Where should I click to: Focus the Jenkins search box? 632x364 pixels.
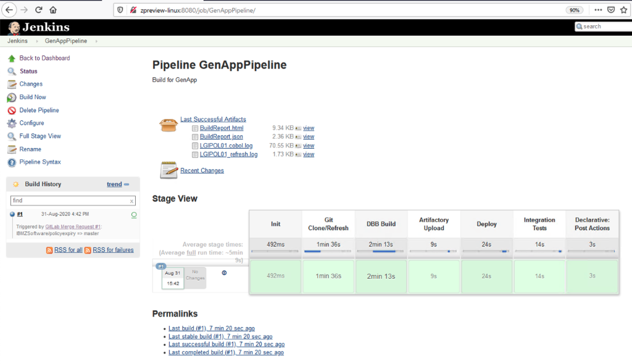point(604,27)
